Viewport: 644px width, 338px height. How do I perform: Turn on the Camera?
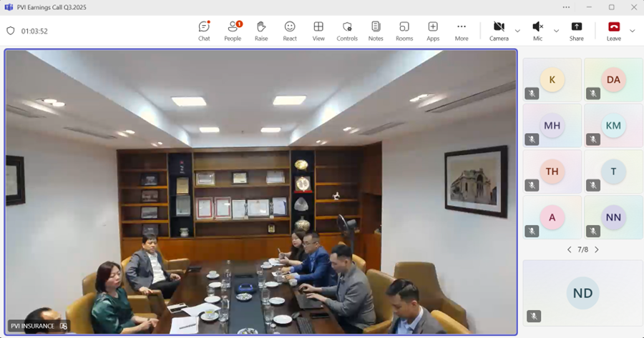[x=499, y=30]
